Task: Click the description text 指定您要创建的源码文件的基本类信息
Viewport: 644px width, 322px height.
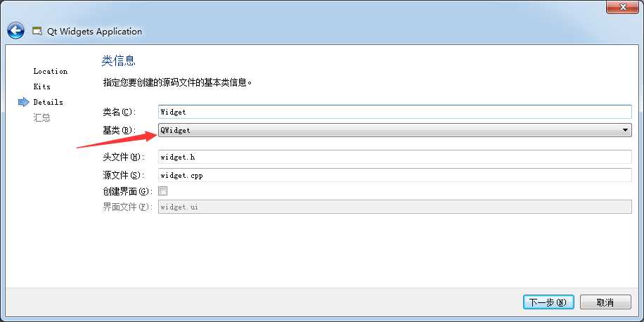Action: (x=177, y=82)
